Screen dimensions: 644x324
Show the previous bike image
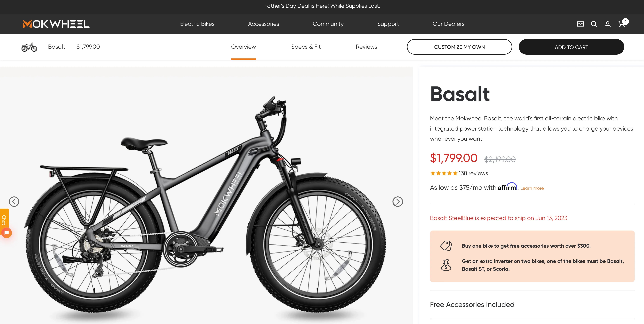coord(14,201)
